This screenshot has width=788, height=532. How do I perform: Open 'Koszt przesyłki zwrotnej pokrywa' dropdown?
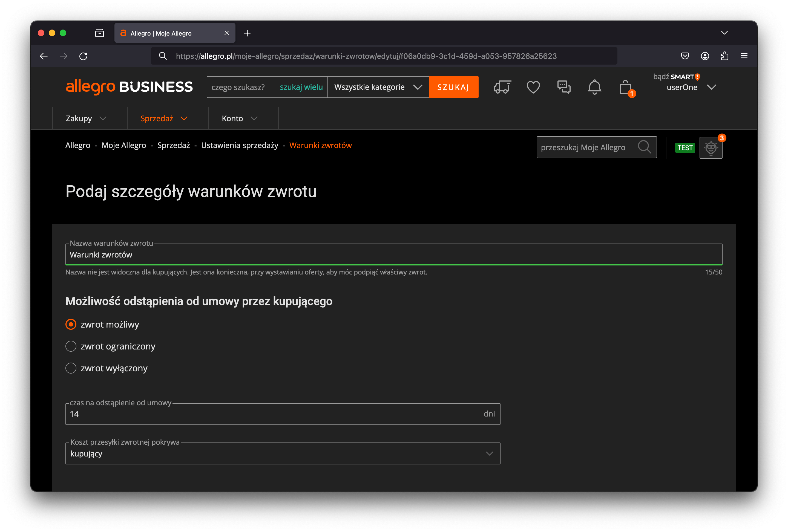283,453
